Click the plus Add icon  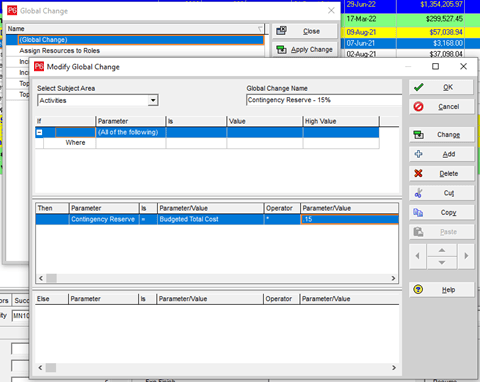(418, 154)
